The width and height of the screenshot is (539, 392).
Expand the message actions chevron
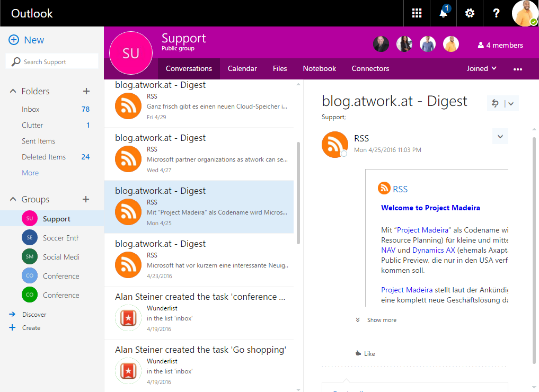[x=500, y=136]
